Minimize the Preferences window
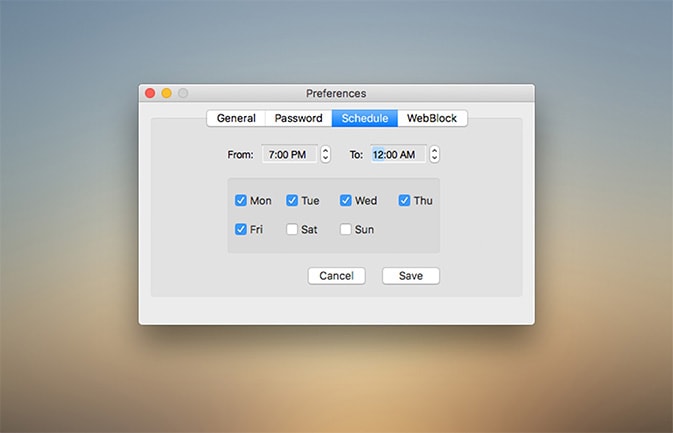 click(x=167, y=93)
